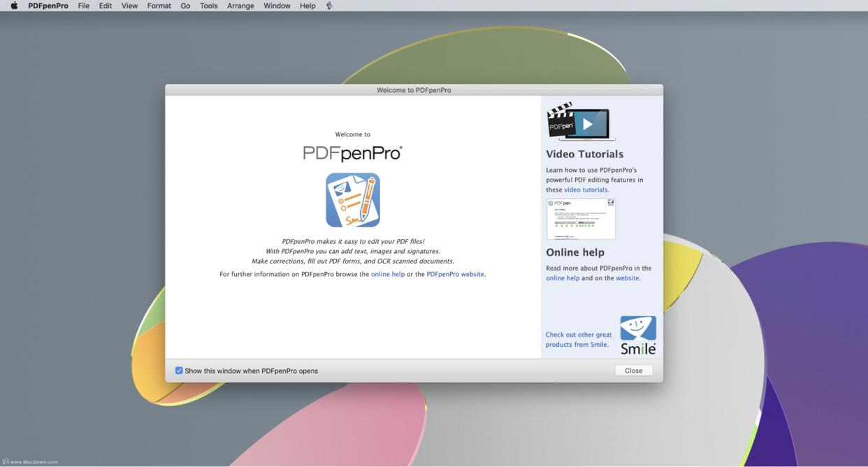Click the script menu icon in menu bar
Screen dimensions: 868x467
(329, 6)
